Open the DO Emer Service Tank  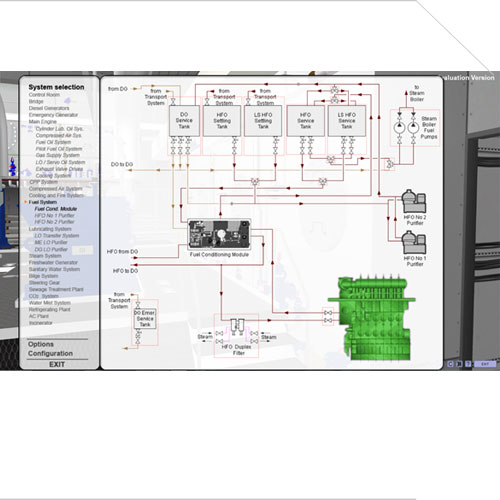145,319
